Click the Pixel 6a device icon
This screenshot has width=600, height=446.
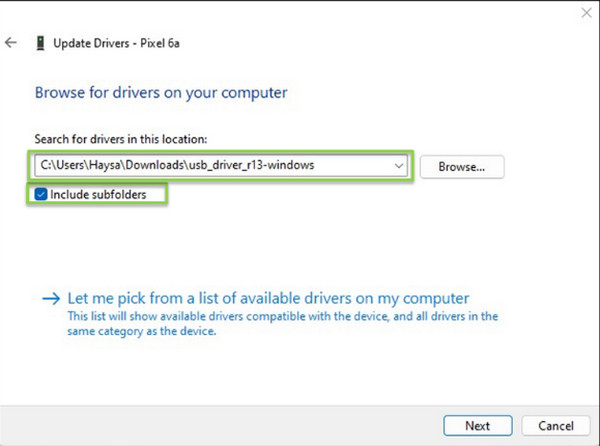point(40,43)
